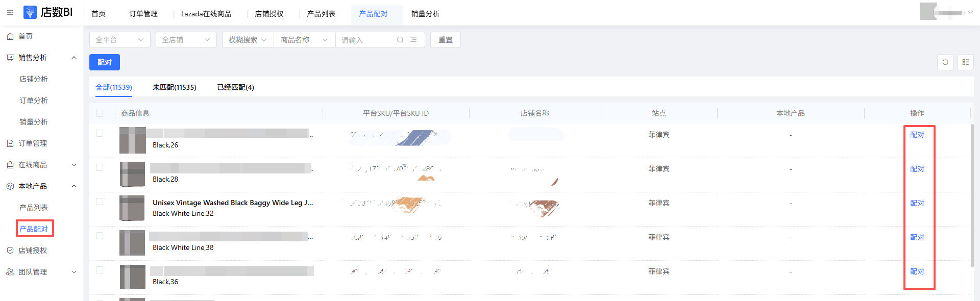Click 配对 link for Black,36 row
Viewport: 980px width, 301px height.
(917, 271)
